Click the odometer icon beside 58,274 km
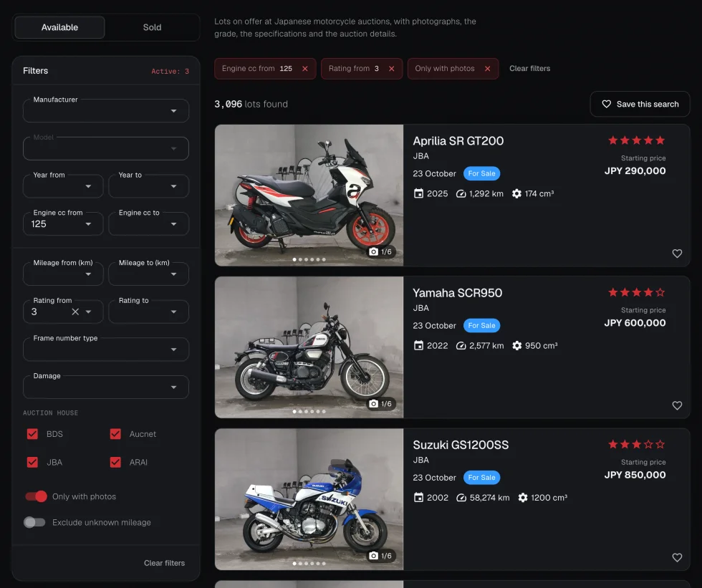 pyautogui.click(x=461, y=498)
